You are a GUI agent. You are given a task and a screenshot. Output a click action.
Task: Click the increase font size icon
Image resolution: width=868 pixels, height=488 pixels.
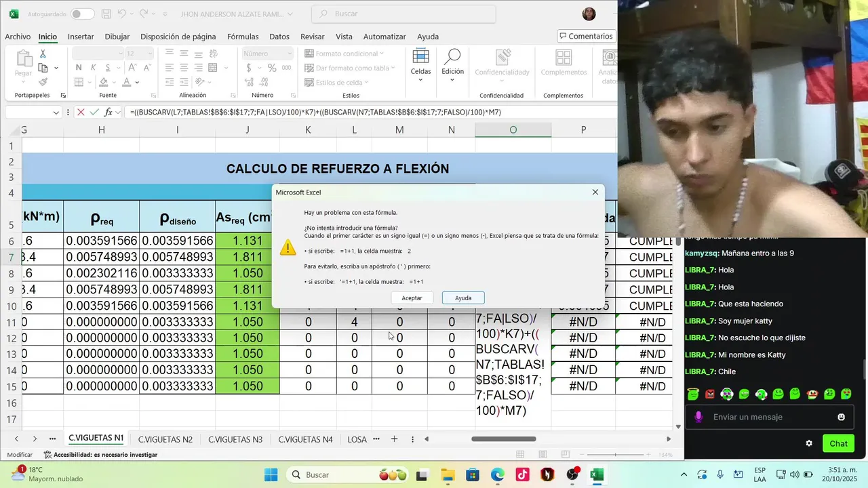point(133,68)
